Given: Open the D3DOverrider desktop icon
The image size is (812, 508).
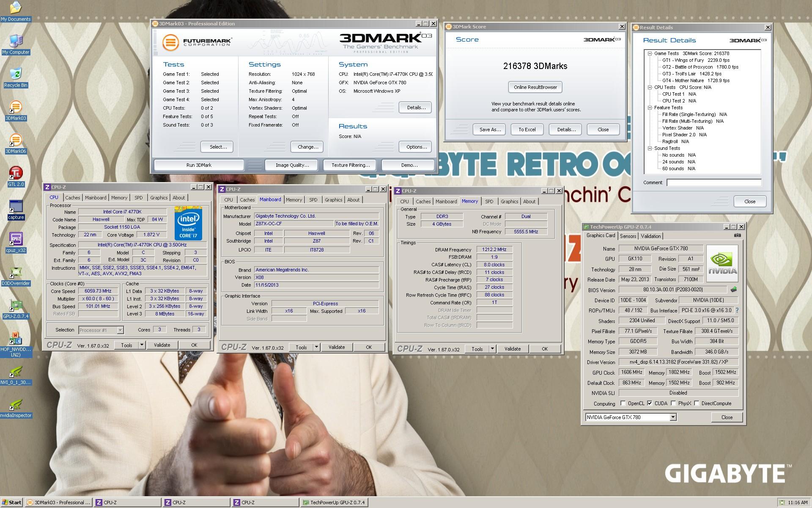Looking at the screenshot, I should [x=16, y=276].
